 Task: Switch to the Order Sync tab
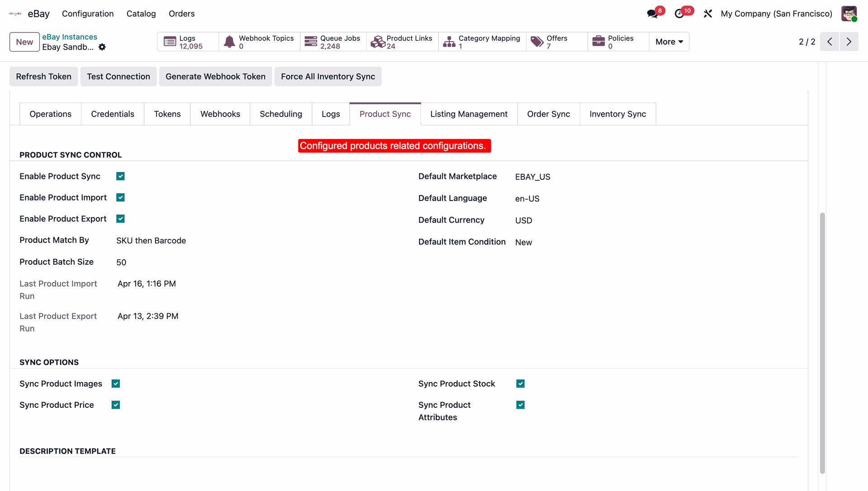coord(548,114)
